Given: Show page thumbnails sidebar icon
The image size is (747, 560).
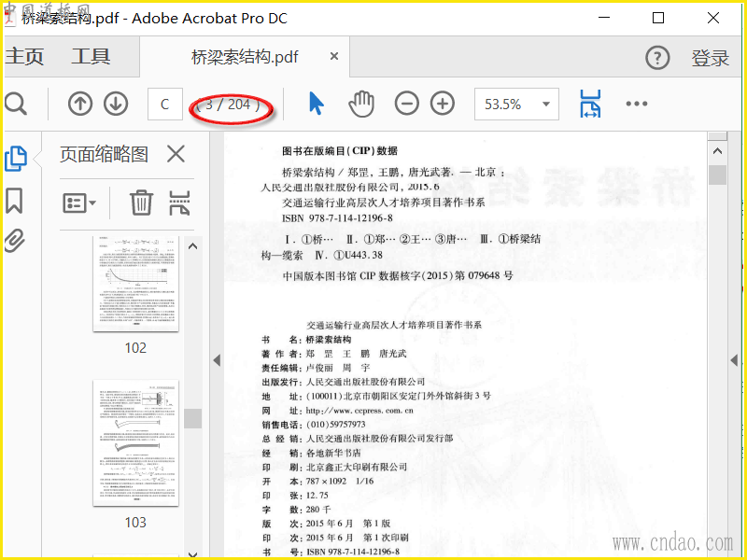Looking at the screenshot, I should pyautogui.click(x=16, y=159).
